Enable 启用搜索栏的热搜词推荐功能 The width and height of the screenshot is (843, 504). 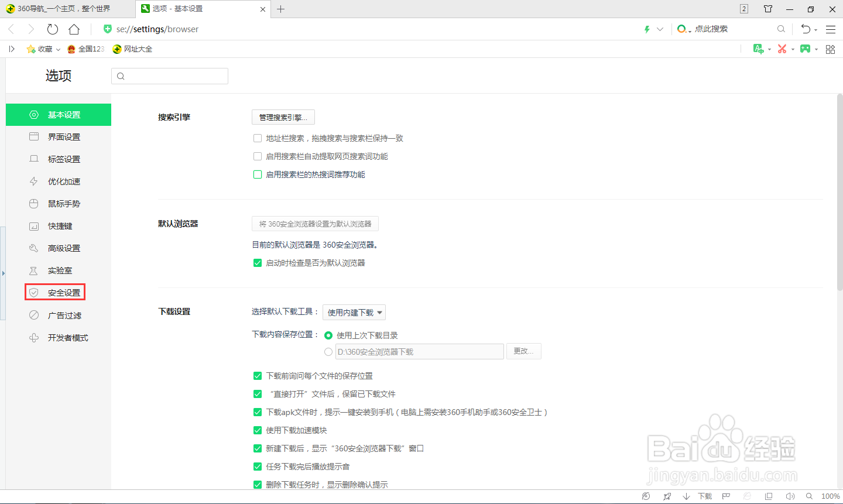pos(258,174)
